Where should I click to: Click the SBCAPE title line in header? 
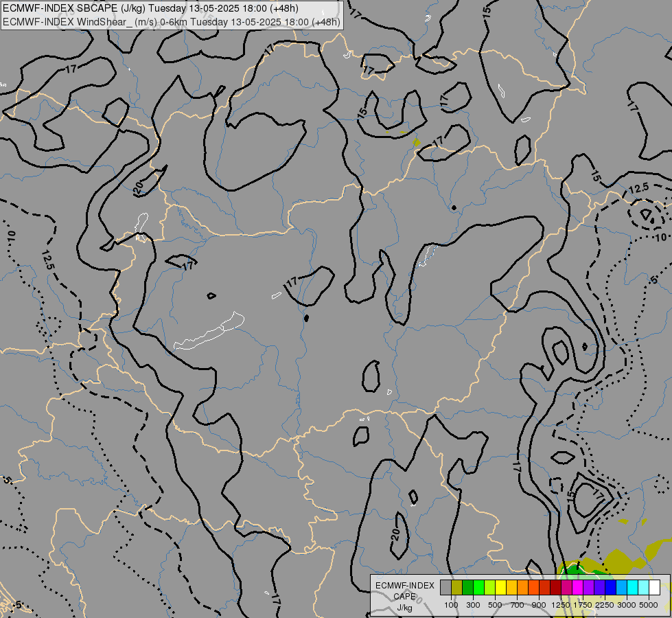tap(150, 8)
